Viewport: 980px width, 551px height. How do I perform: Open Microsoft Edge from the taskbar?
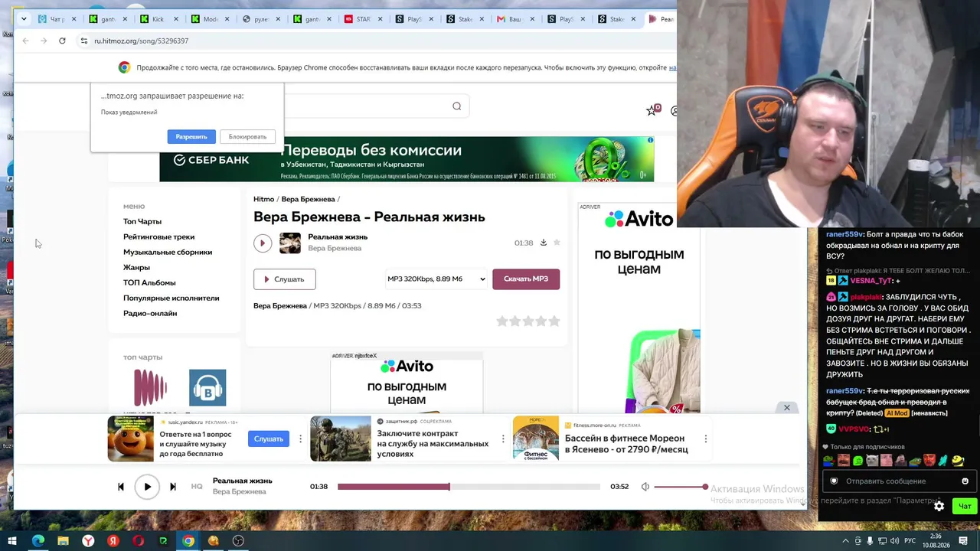click(x=38, y=541)
